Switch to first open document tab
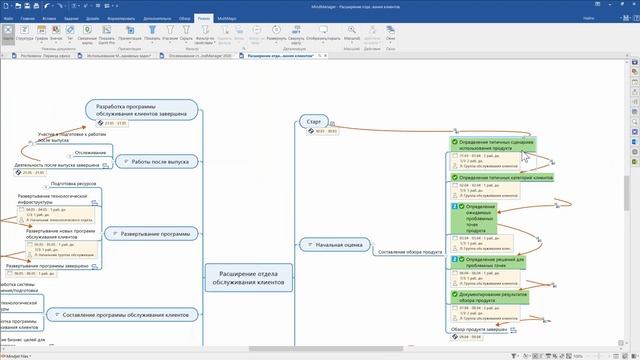The height and width of the screenshot is (360, 640). 42,56
